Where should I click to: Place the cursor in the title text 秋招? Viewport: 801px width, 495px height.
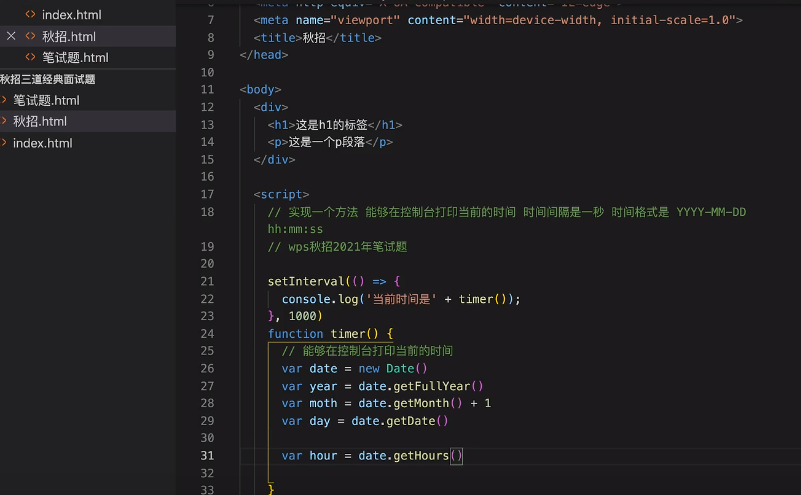click(314, 38)
